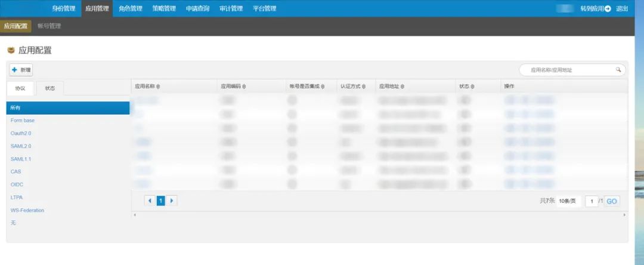Open the 身份管理 menu

tap(64, 8)
